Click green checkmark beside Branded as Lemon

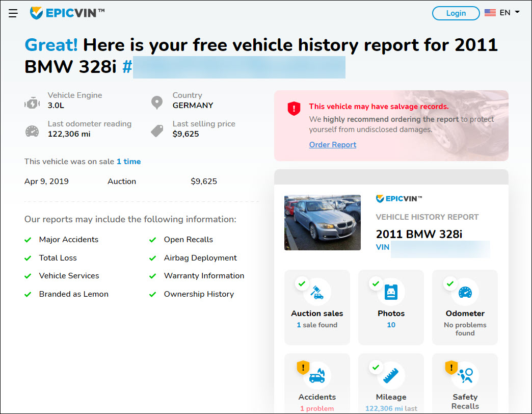click(x=28, y=295)
